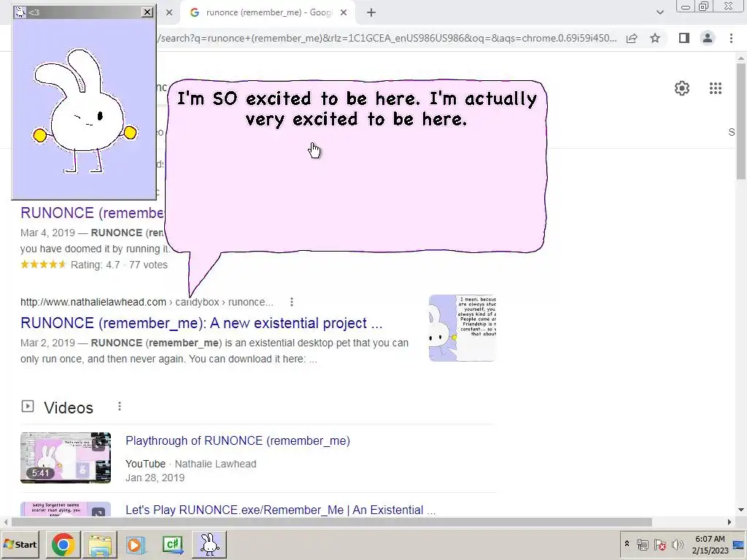Image resolution: width=747 pixels, height=560 pixels.
Task: Open the C# application taskbar icon
Action: point(172,544)
